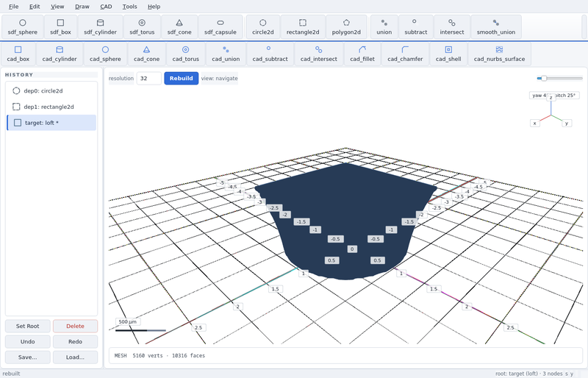Apply the union operation
Image resolution: width=588 pixels, height=378 pixels.
point(384,27)
